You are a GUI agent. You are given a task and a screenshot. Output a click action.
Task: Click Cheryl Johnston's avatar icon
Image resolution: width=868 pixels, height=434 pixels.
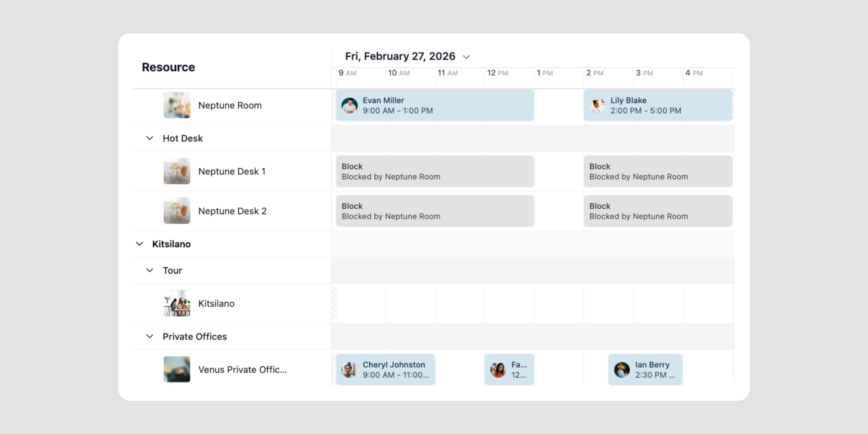[x=349, y=370]
